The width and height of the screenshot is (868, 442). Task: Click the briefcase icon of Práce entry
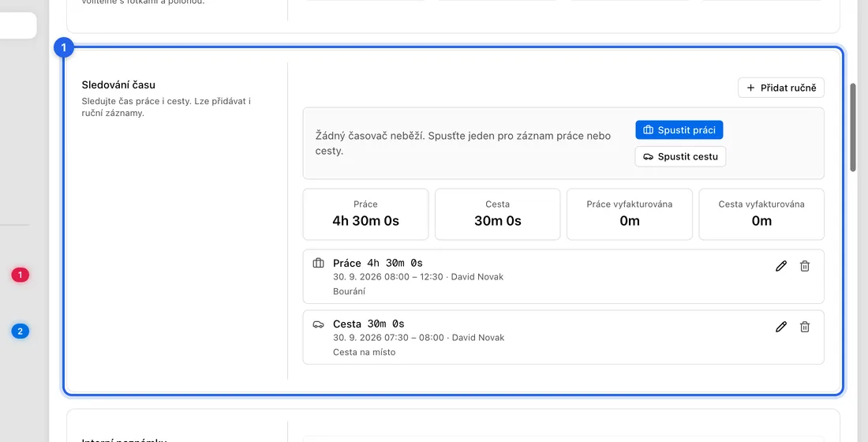point(318,263)
